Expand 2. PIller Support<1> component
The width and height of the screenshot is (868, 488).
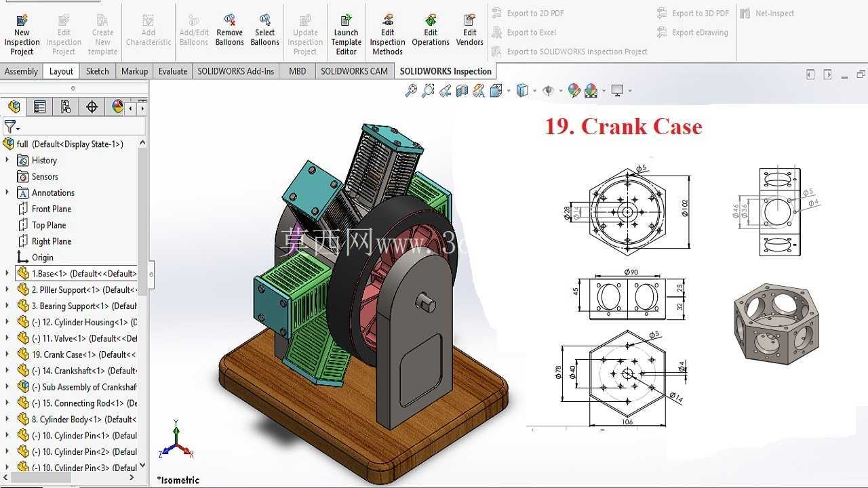tap(7, 289)
